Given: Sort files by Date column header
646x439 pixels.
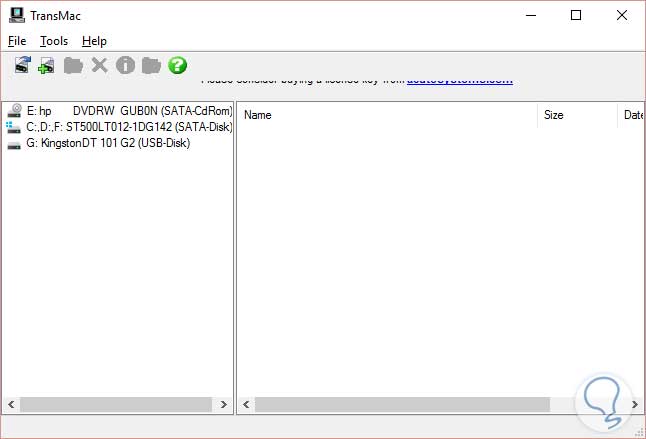Looking at the screenshot, I should 632,115.
